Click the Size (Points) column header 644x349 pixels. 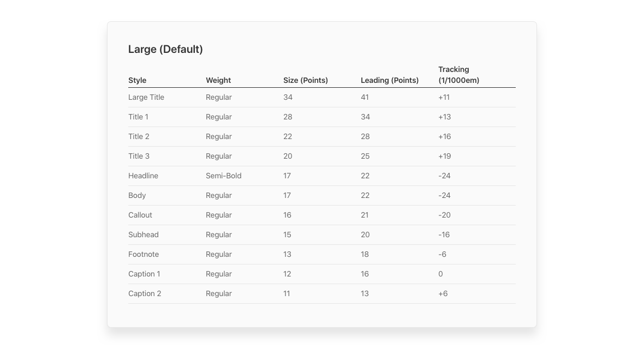pyautogui.click(x=306, y=80)
